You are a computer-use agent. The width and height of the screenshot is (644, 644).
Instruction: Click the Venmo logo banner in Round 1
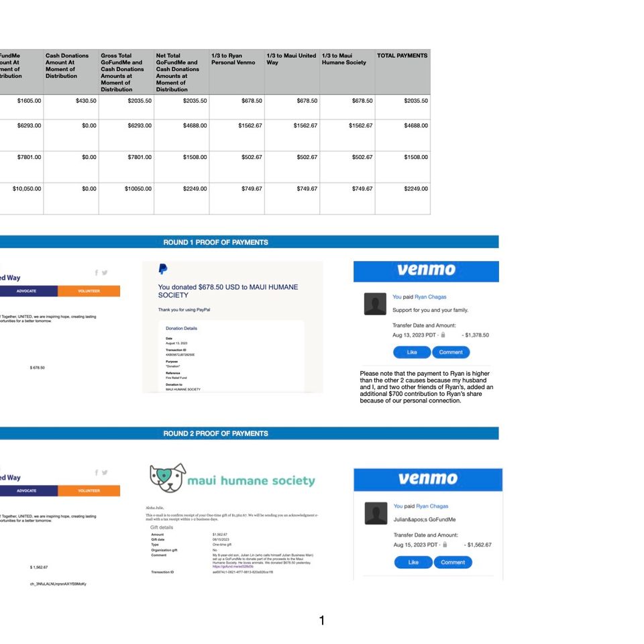[x=426, y=271]
